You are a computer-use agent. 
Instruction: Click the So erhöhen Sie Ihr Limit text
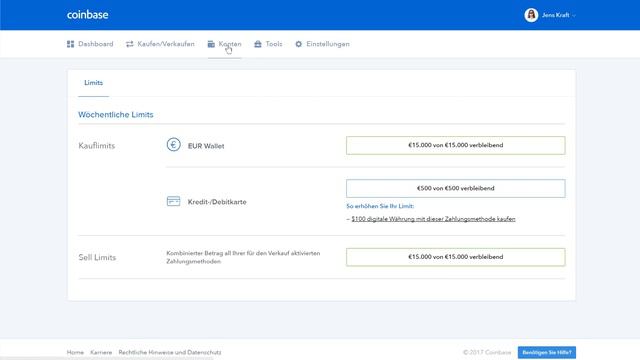[x=380, y=206]
